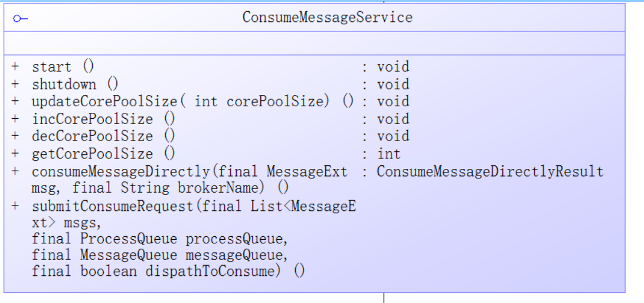Click the decCorePoolSize () method
Screen dimensions: 644x303
[x=103, y=136]
